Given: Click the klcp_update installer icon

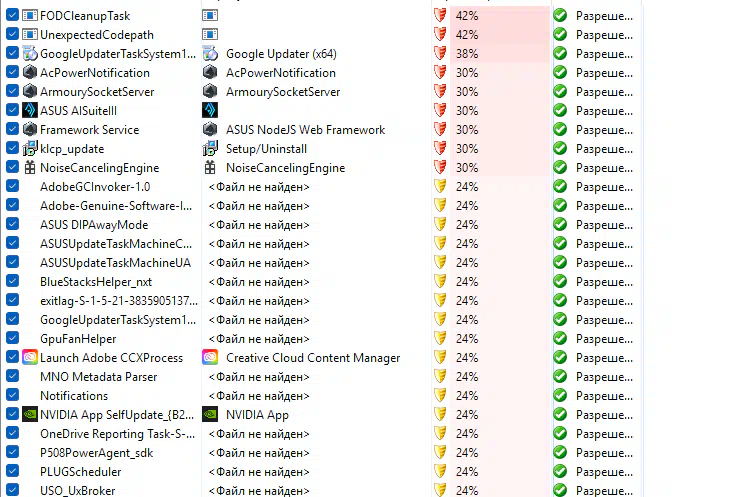Looking at the screenshot, I should (29, 149).
